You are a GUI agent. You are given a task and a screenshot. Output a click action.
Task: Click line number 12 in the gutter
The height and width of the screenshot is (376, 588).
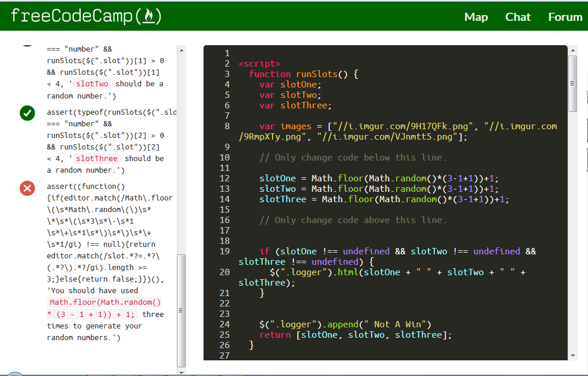224,178
